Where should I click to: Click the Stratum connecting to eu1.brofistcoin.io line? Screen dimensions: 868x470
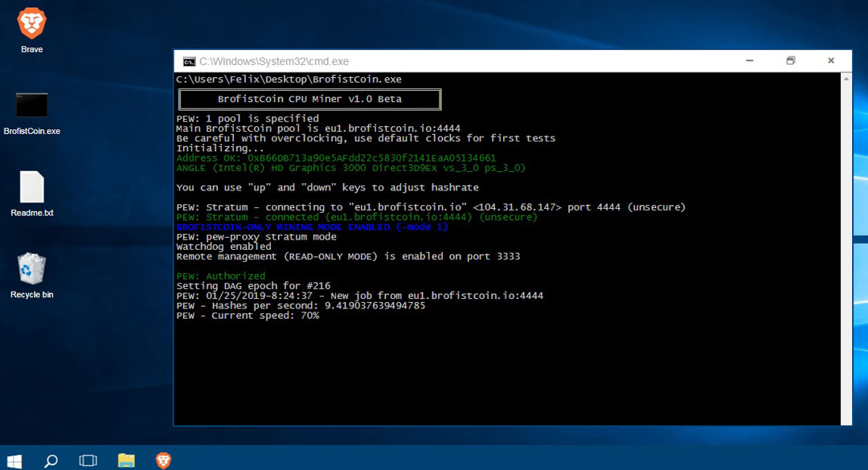pyautogui.click(x=431, y=207)
